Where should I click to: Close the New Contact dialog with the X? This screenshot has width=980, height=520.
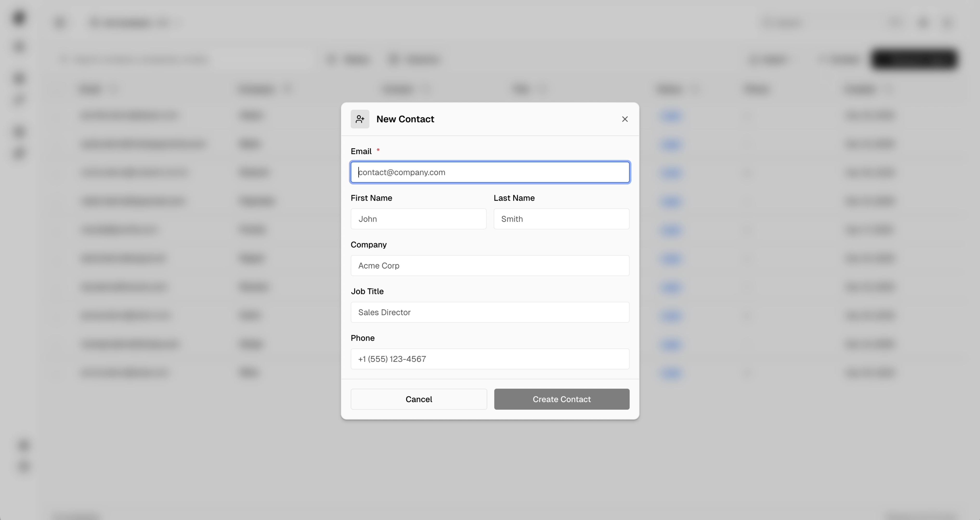[x=625, y=119]
